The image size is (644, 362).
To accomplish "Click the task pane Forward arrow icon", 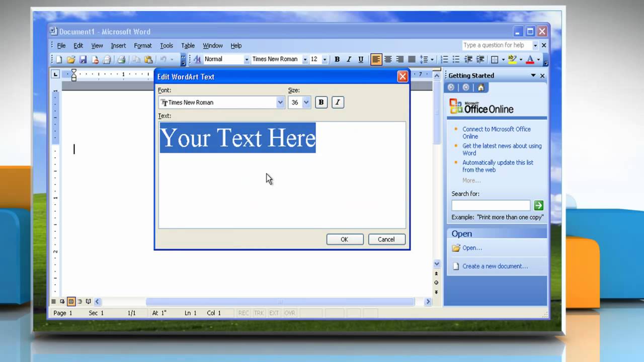I will pos(466,87).
